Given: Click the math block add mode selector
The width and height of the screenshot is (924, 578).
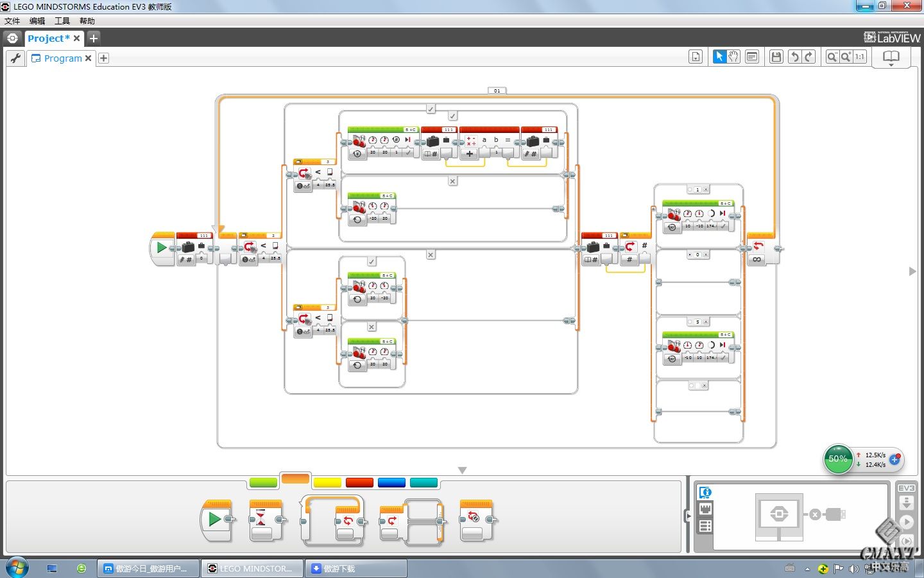Looking at the screenshot, I should [x=470, y=153].
